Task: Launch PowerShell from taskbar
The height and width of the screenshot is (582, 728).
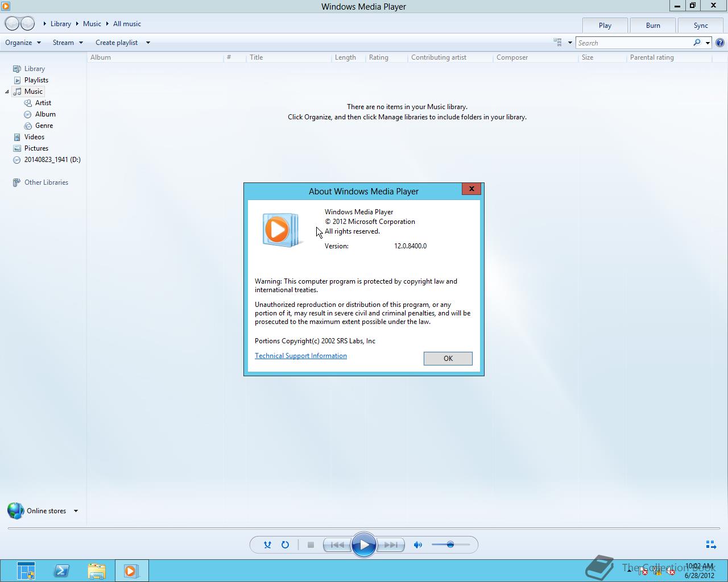Action: point(61,571)
